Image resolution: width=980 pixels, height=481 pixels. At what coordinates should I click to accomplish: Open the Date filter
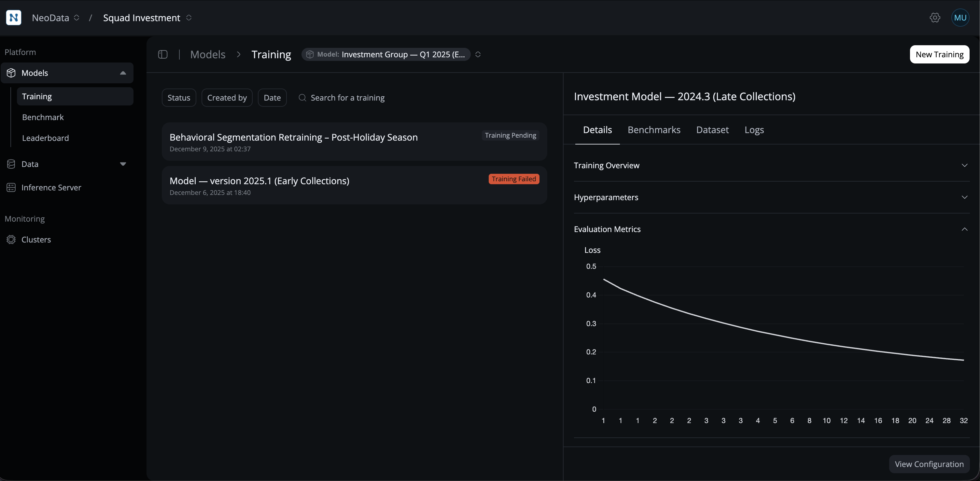[x=272, y=98]
